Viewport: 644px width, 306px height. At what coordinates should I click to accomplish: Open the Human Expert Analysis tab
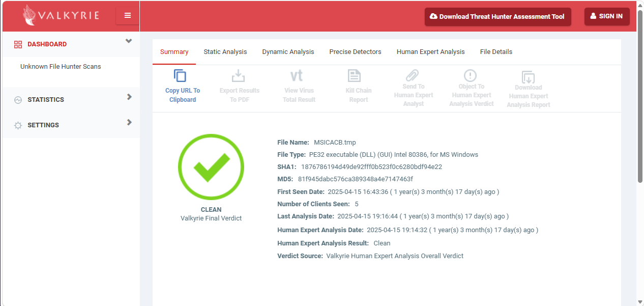click(x=431, y=52)
